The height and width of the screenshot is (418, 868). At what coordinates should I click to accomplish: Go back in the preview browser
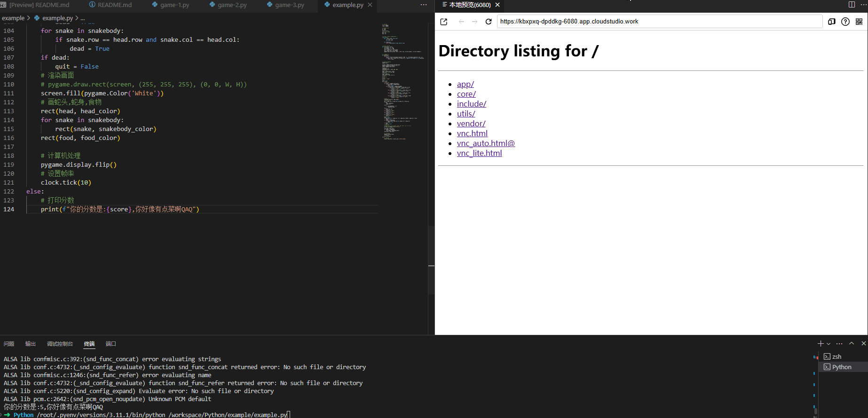tap(461, 22)
